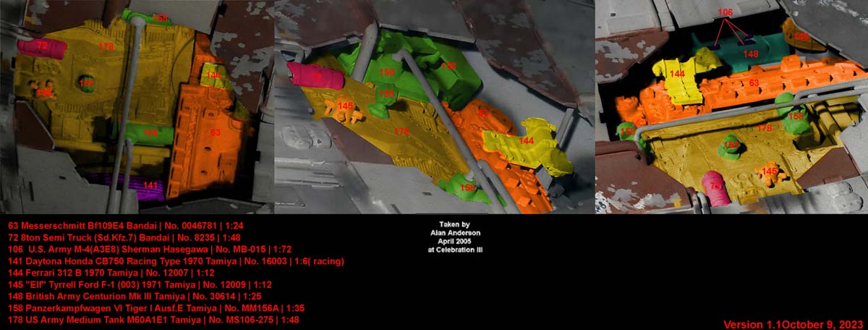Click the 145 label in the right photo

(770, 171)
